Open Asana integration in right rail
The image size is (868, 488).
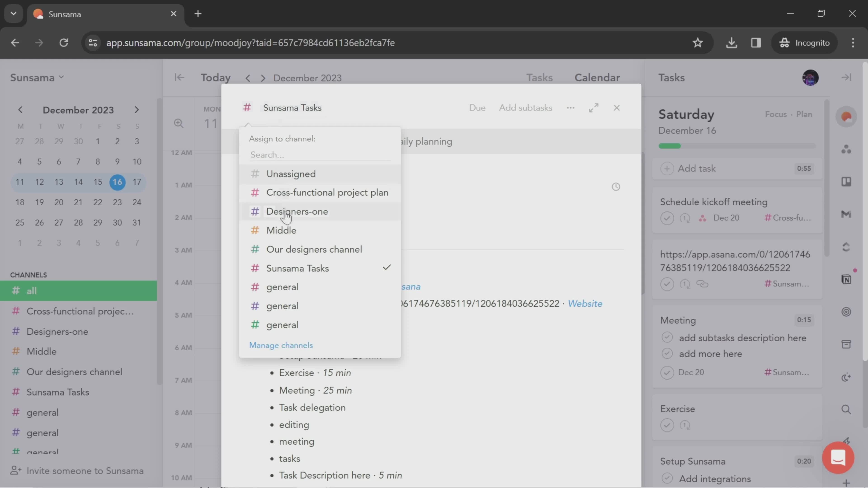846,149
